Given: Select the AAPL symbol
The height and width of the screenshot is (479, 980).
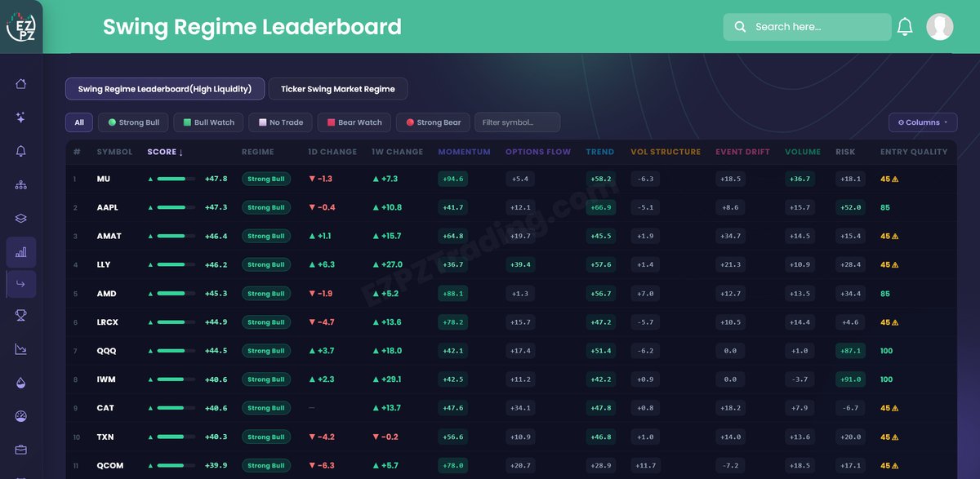Looking at the screenshot, I should pos(107,207).
